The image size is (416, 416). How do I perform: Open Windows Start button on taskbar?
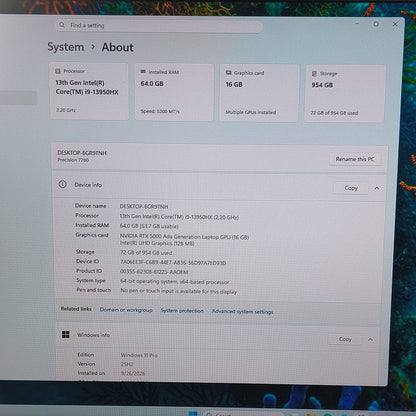[193, 414]
